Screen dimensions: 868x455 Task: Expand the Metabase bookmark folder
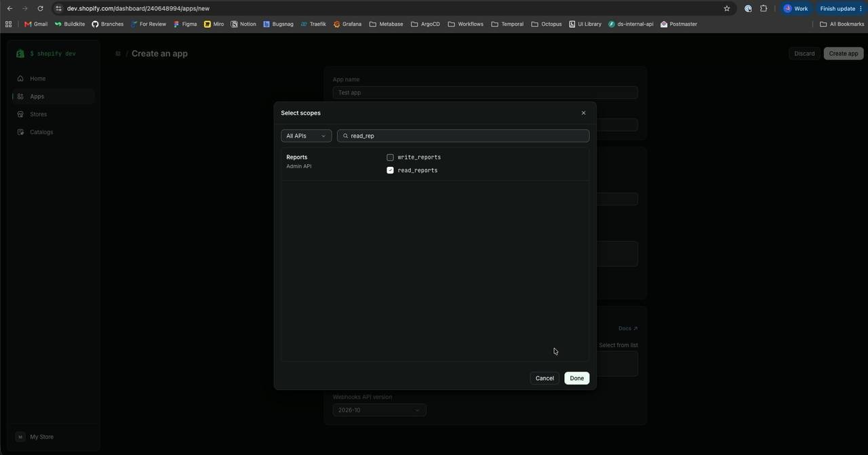(387, 24)
